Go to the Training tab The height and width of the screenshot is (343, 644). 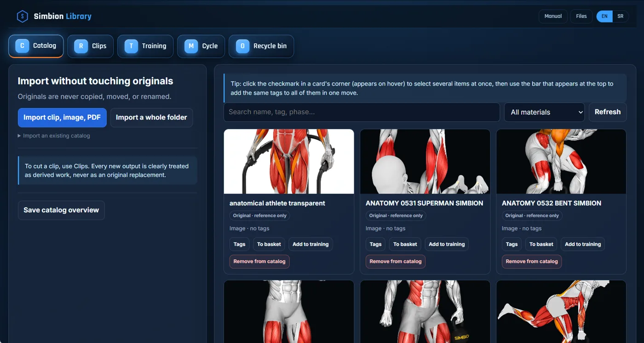tap(145, 46)
